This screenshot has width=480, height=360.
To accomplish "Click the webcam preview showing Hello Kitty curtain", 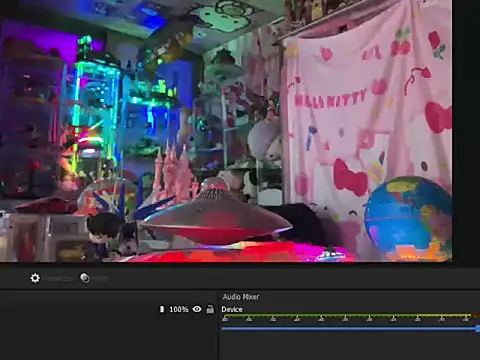I will tap(226, 131).
